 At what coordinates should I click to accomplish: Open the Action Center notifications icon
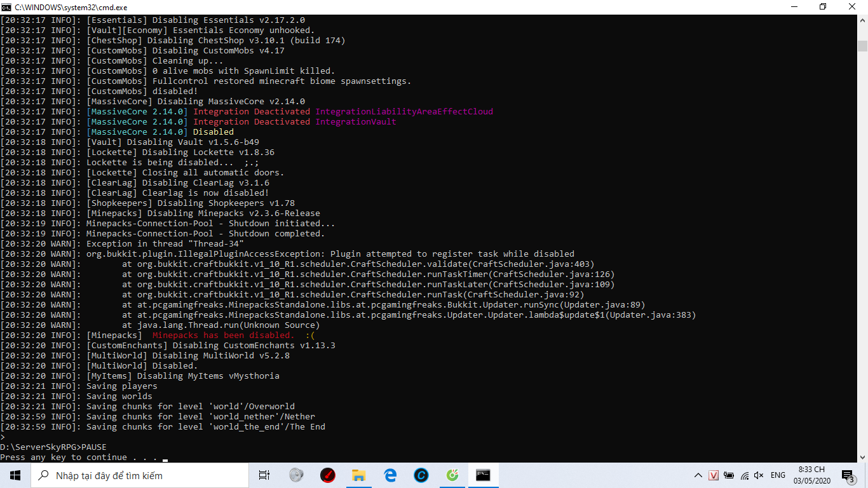[848, 475]
